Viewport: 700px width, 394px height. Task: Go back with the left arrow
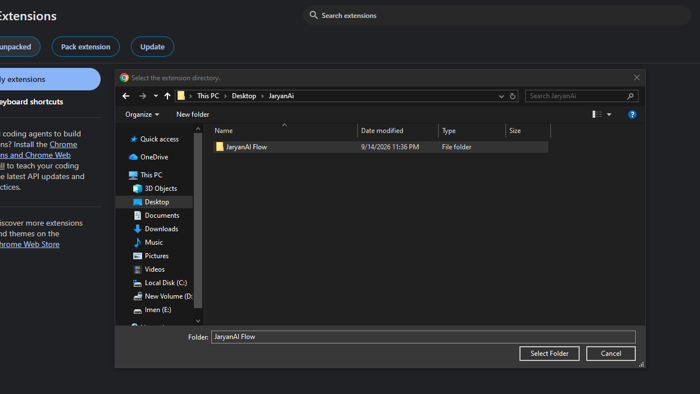click(126, 96)
